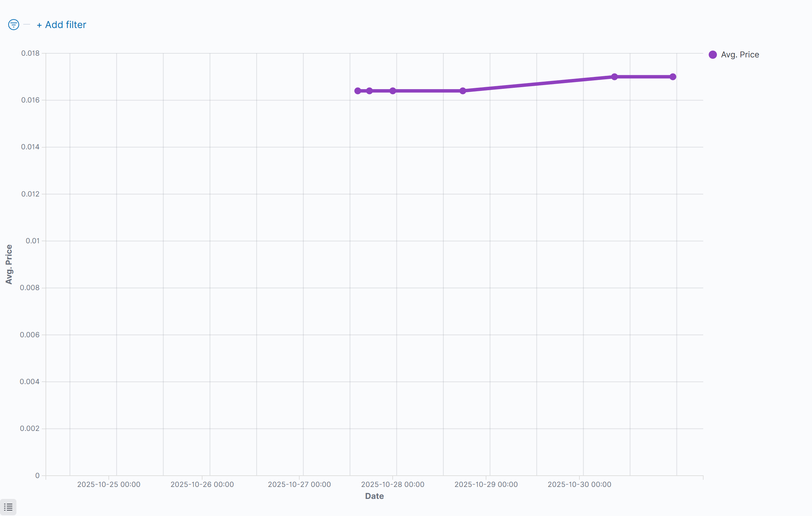Click the vertical Avg. Price axis title
Screen dimensions: 812x516
tap(9, 264)
